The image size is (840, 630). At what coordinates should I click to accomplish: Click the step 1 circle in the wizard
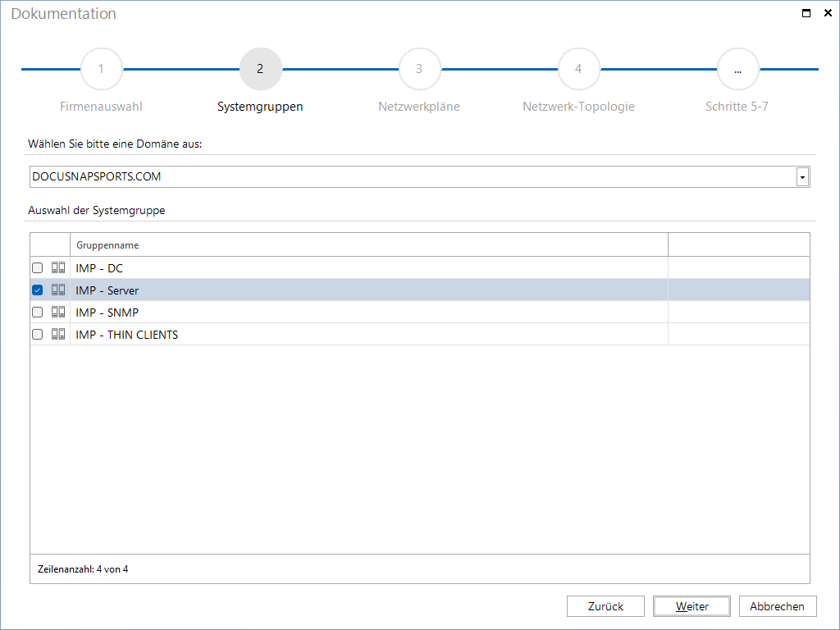101,69
